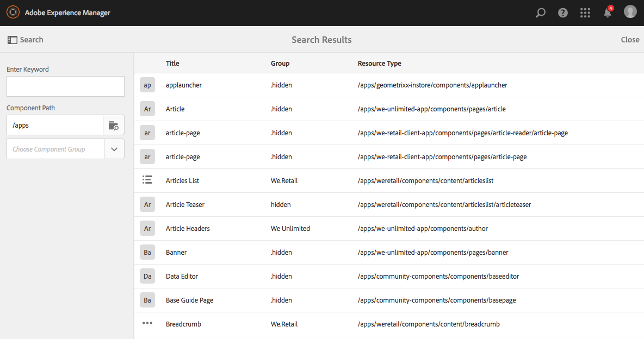Open the applauncher component title
This screenshot has width=644, height=339.
tap(184, 85)
